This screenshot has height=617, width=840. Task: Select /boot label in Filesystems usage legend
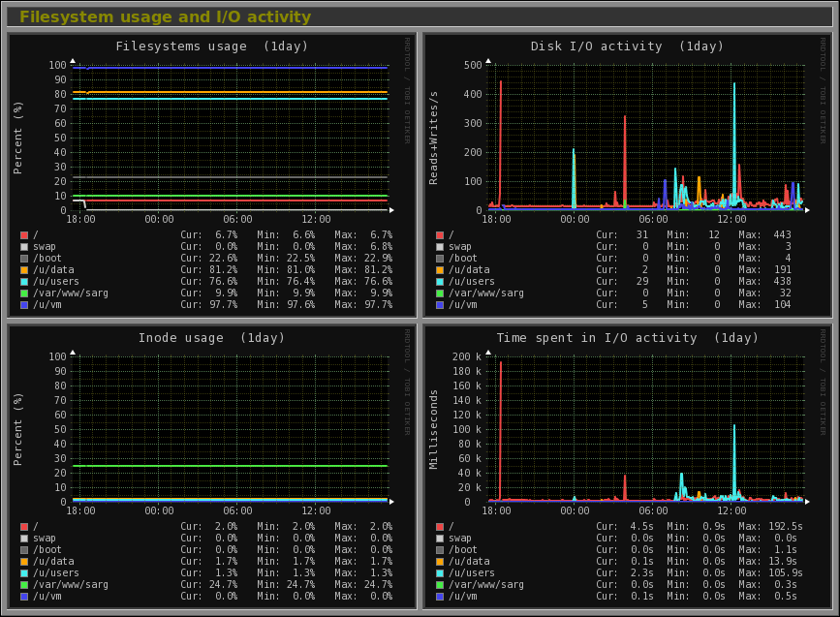point(47,259)
